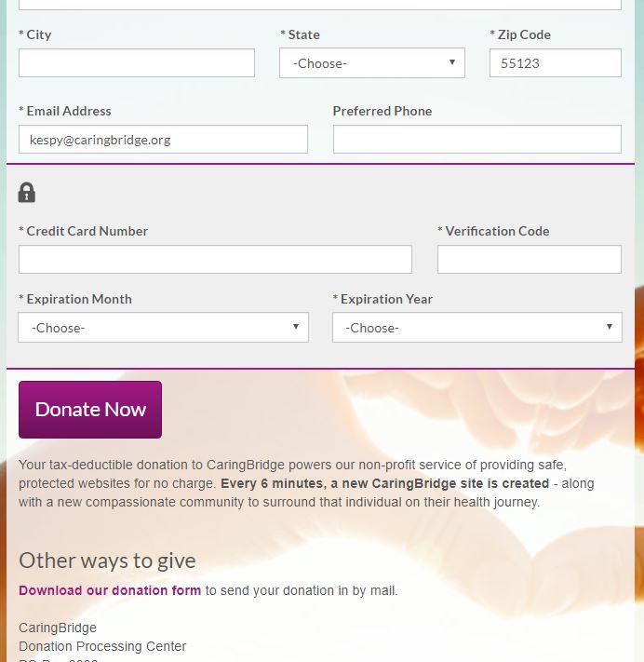
Task: Open the State dropdown
Action: coord(372,63)
